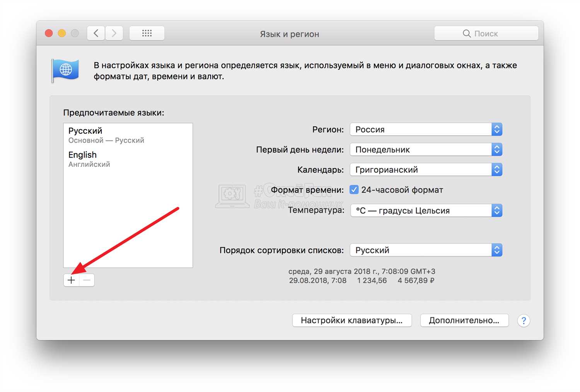Click the sample number 1 234,56

point(372,281)
